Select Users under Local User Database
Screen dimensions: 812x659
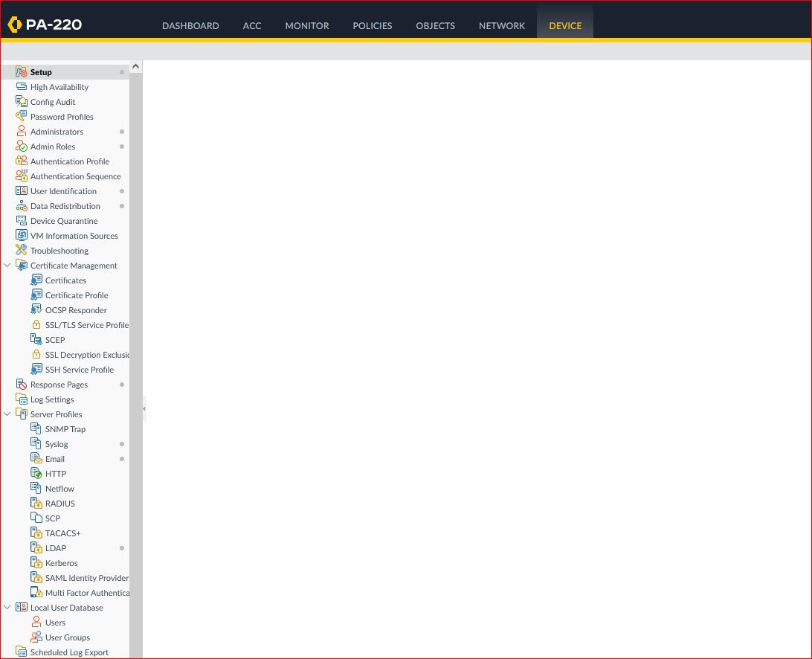coord(55,623)
